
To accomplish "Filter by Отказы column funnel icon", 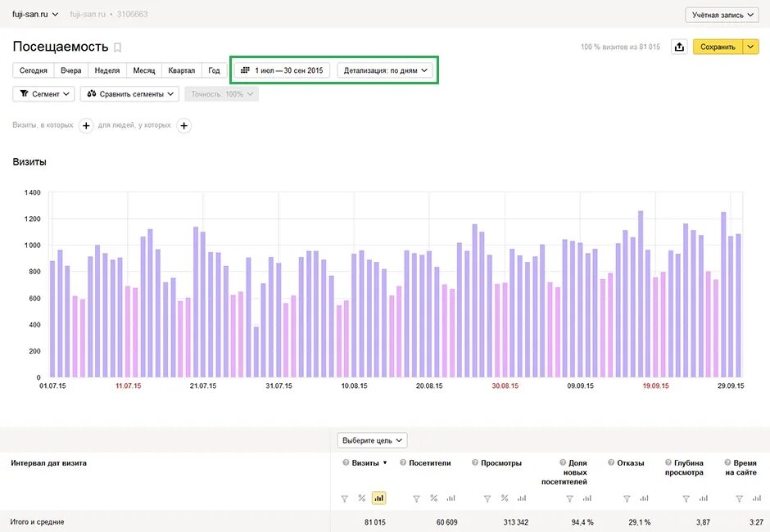I will click(627, 498).
